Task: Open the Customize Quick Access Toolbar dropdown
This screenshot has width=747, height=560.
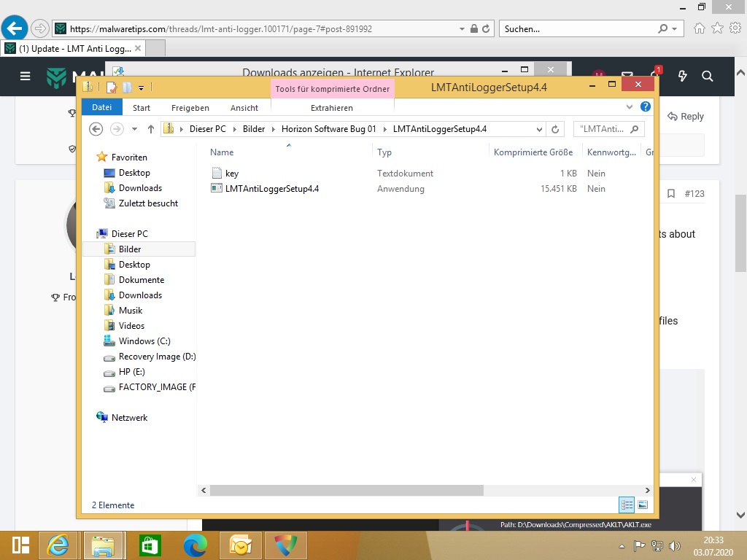Action: 141,87
